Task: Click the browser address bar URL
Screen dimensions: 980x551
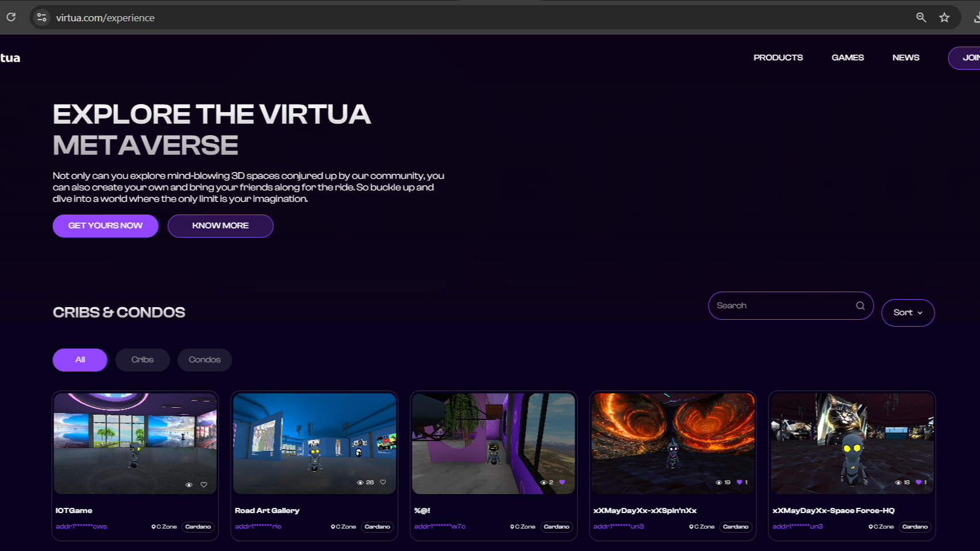Action: tap(105, 18)
